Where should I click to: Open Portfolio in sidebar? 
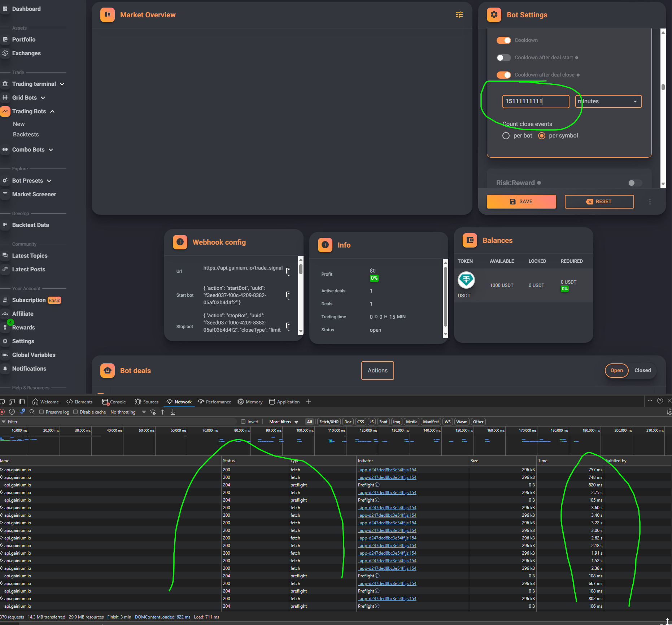point(24,40)
